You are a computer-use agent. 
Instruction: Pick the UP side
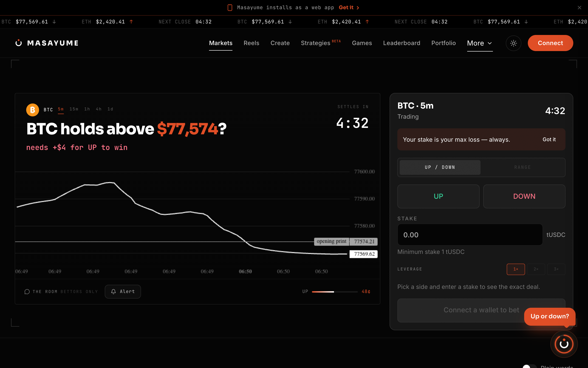click(438, 196)
